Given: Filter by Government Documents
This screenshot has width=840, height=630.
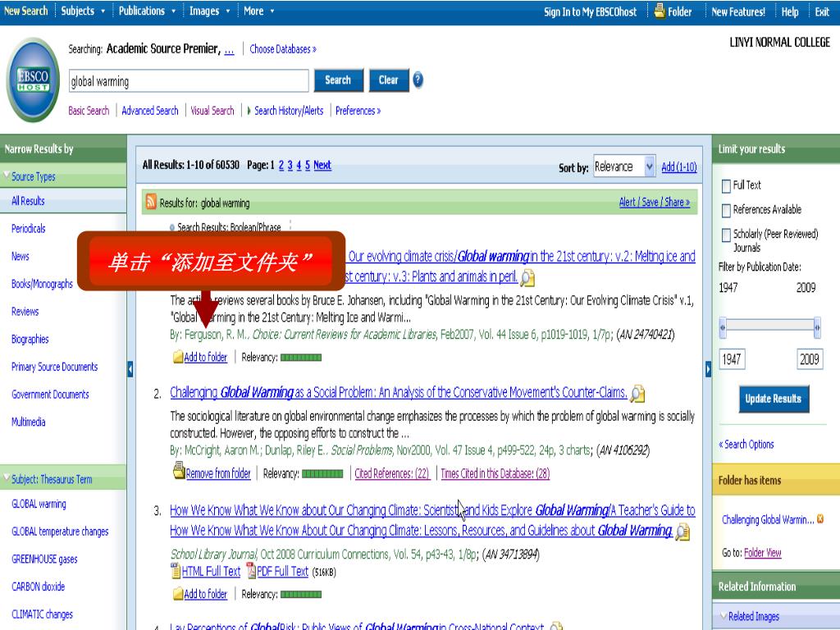Looking at the screenshot, I should tap(50, 395).
